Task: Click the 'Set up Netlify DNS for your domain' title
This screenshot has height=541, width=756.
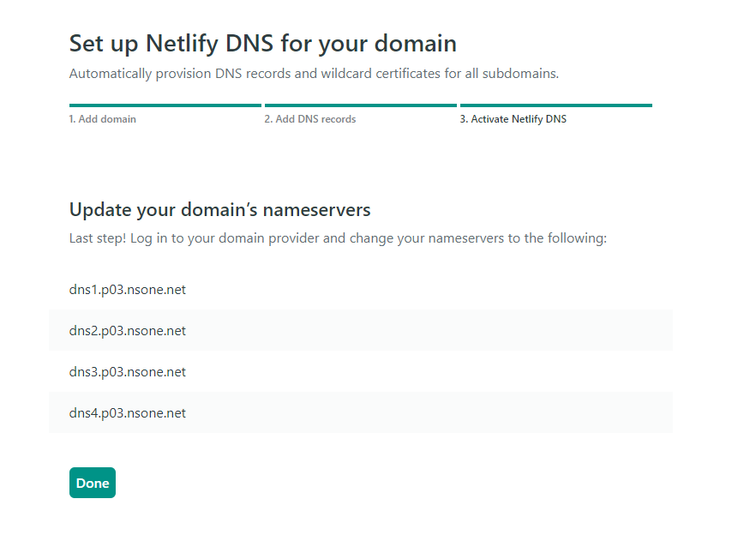Action: click(x=263, y=44)
